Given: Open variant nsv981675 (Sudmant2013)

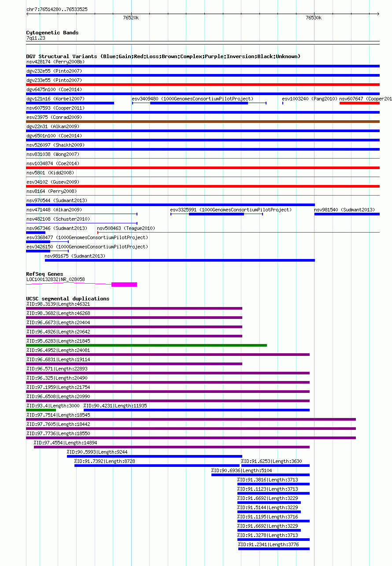Looking at the screenshot, I should 75,256.
